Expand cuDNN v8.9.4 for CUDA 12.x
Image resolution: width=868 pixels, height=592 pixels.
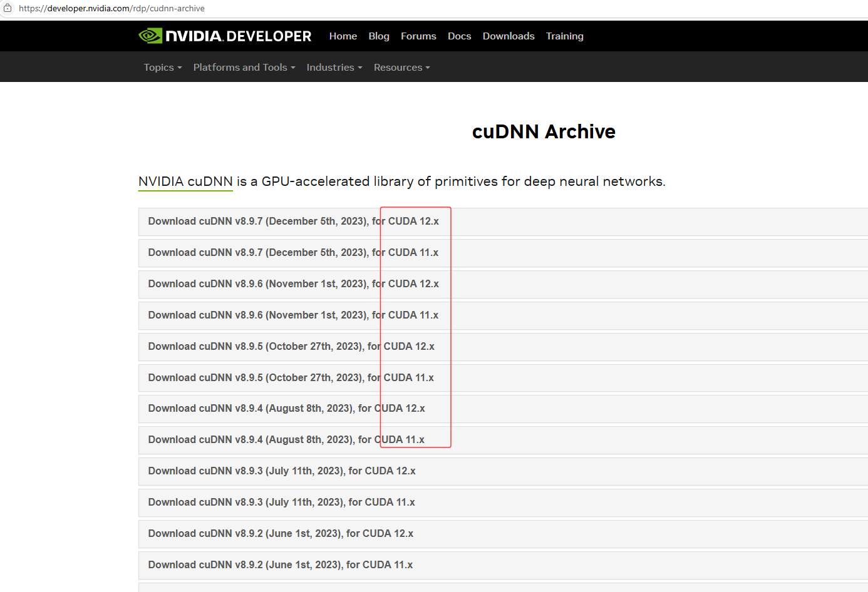pyautogui.click(x=503, y=409)
